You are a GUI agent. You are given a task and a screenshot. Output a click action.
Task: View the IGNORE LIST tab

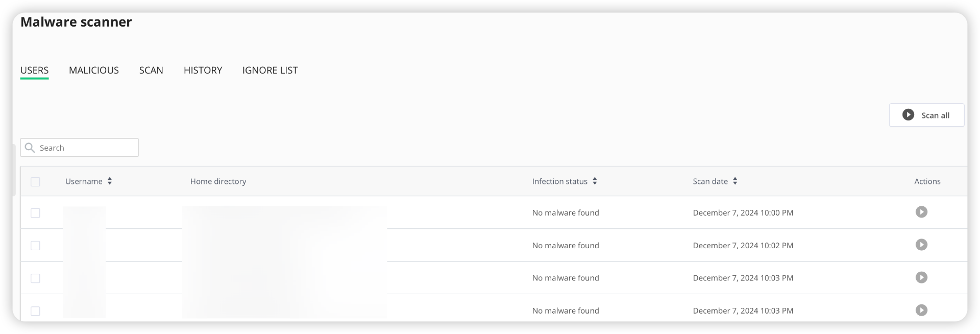[270, 70]
